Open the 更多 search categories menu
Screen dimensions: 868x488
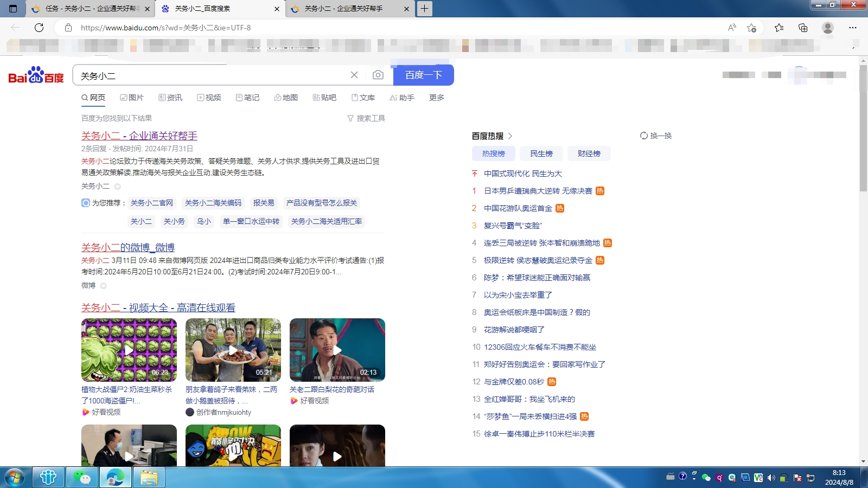(x=437, y=98)
